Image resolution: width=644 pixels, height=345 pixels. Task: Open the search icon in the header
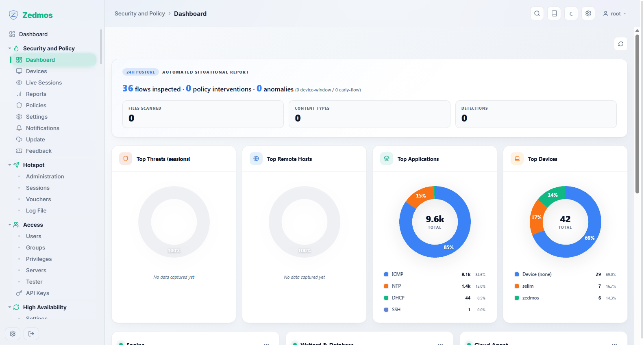(x=537, y=13)
